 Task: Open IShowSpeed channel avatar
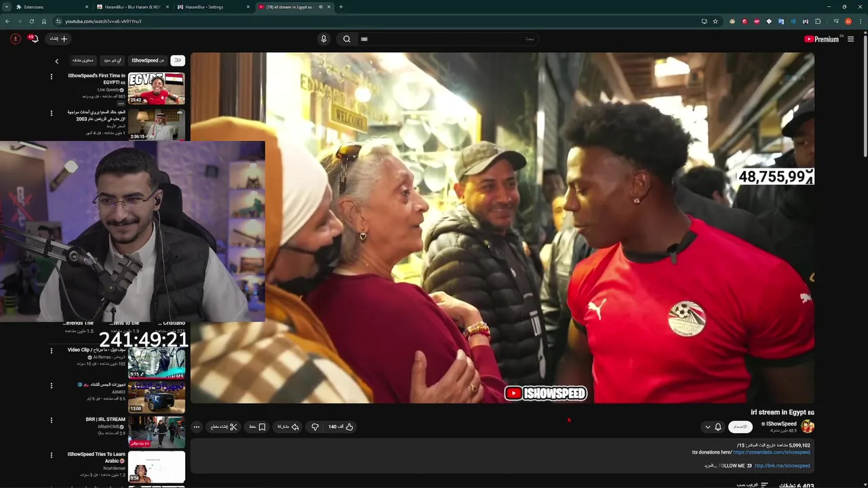point(808,426)
